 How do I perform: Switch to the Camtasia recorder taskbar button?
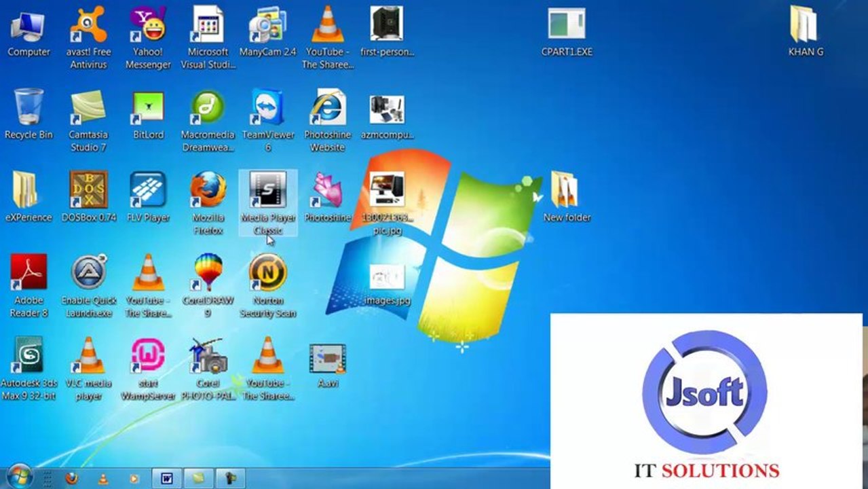pyautogui.click(x=230, y=478)
